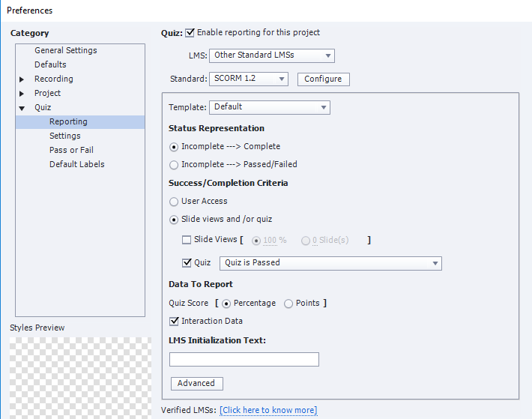
Task: Open the SCORM 1.2 Standard dropdown
Action: point(249,79)
